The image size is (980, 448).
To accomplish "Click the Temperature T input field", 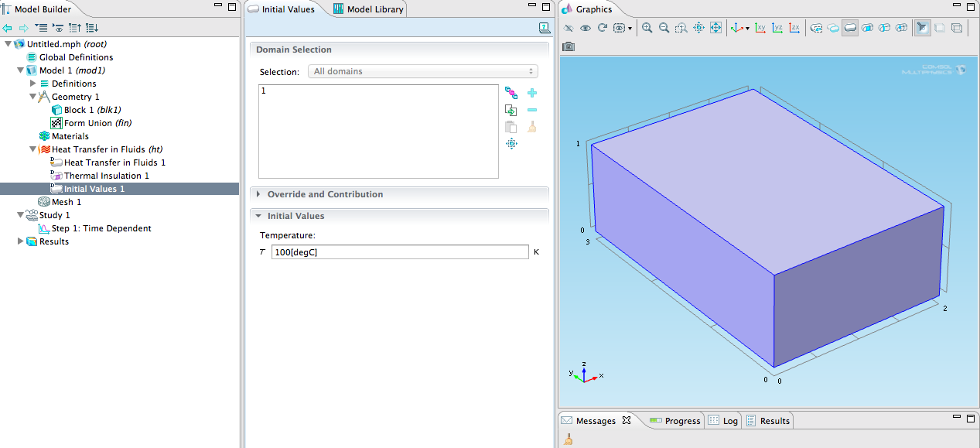I will (x=399, y=252).
